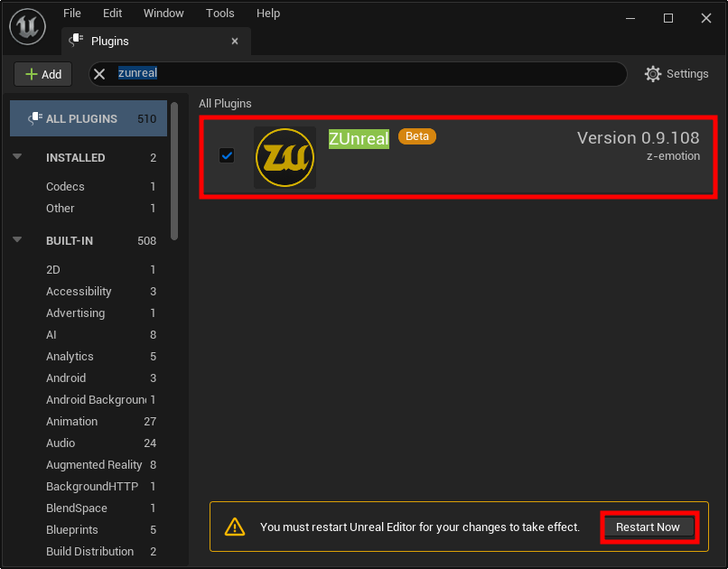Collapse the Installed category section
728x569 pixels.
point(17,157)
